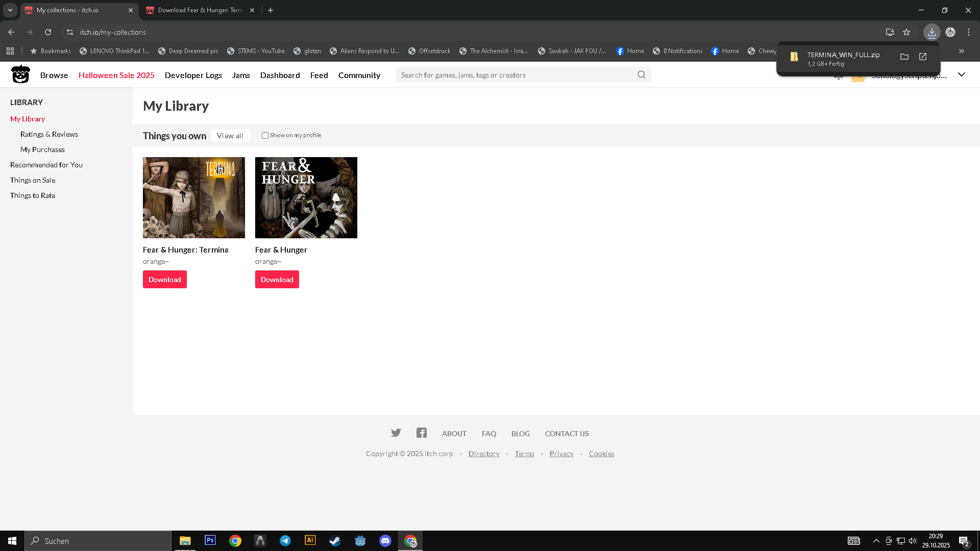Open Developer Logs menu item

(x=193, y=75)
